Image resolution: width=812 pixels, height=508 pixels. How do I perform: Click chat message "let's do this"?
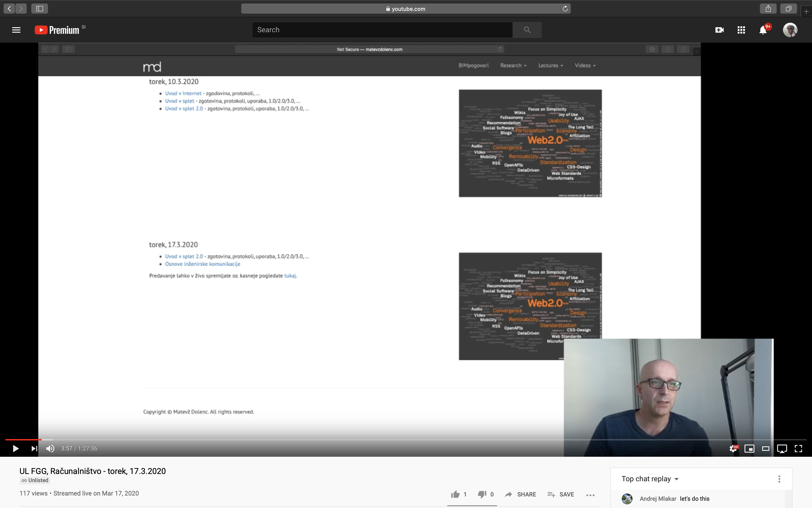coord(695,499)
